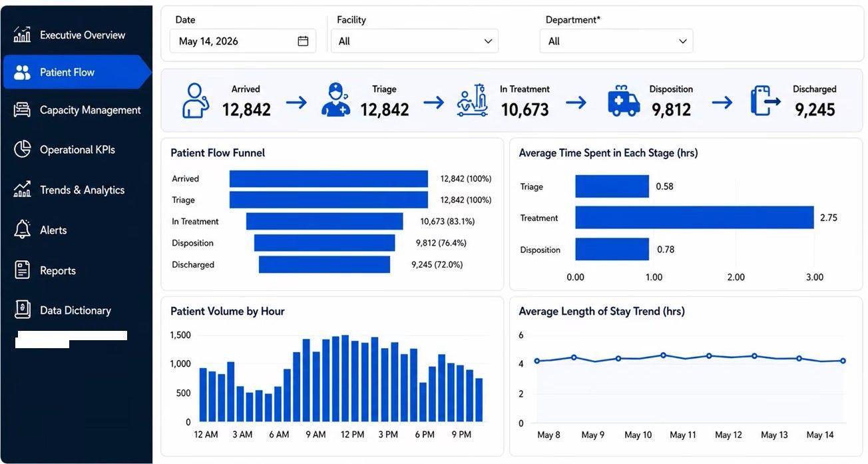This screenshot has height=464, width=868.
Task: Click the Reports document icon
Action: point(22,270)
